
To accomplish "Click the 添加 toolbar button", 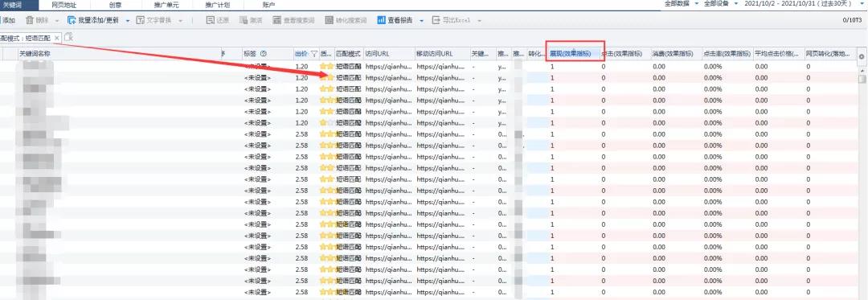I will pos(8,20).
